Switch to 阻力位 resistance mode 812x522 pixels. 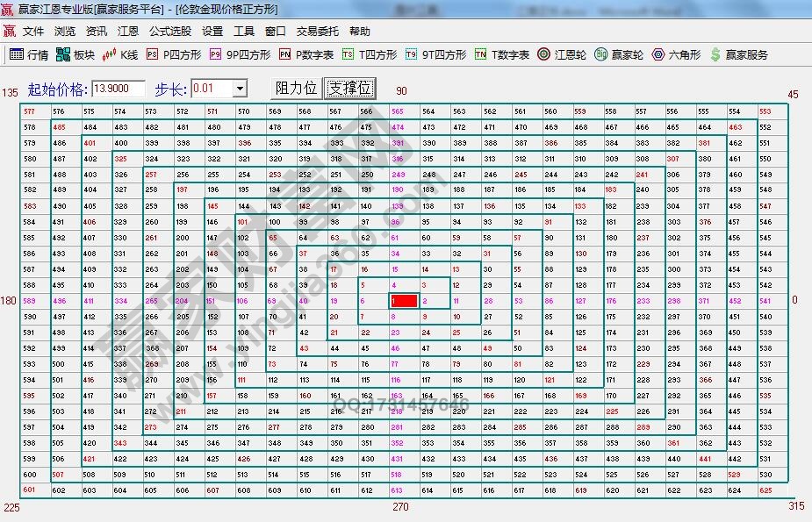coord(296,89)
